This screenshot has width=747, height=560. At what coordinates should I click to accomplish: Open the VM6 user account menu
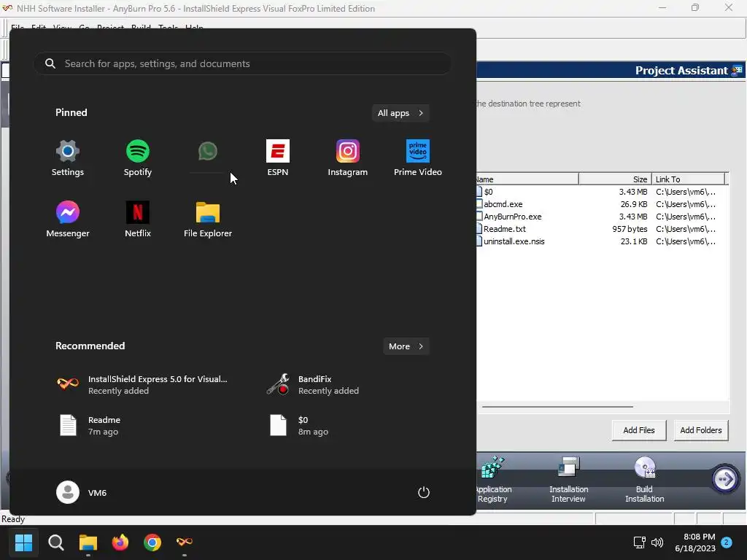click(x=82, y=492)
